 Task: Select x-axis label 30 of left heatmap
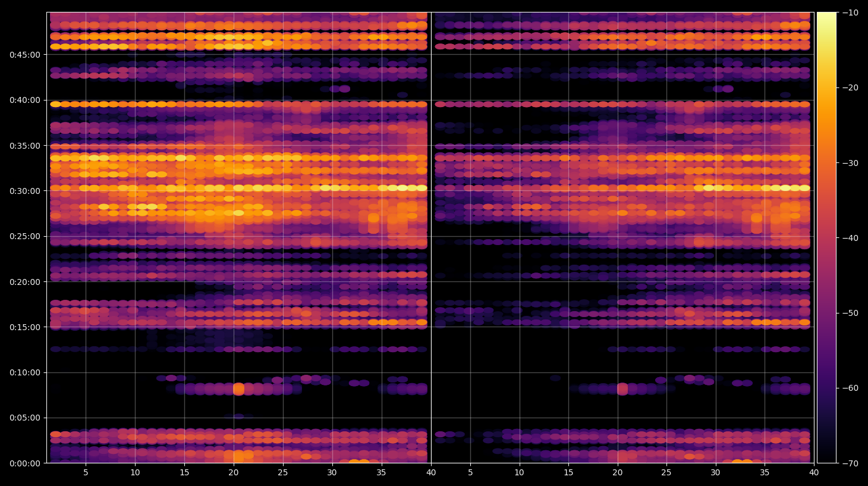tap(332, 473)
